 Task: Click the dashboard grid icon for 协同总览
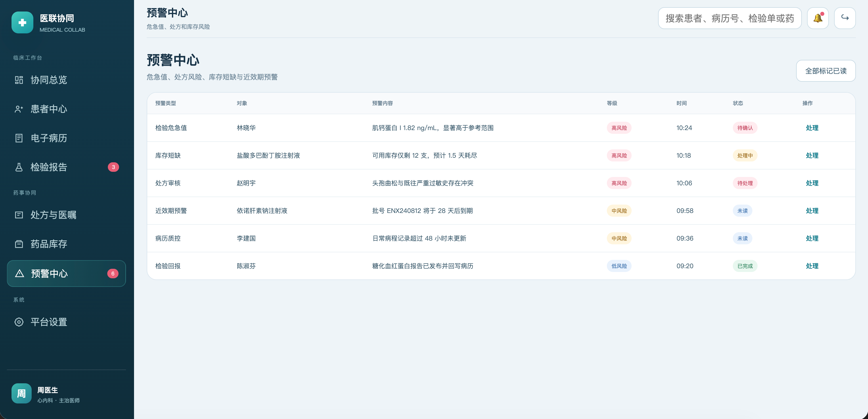19,80
